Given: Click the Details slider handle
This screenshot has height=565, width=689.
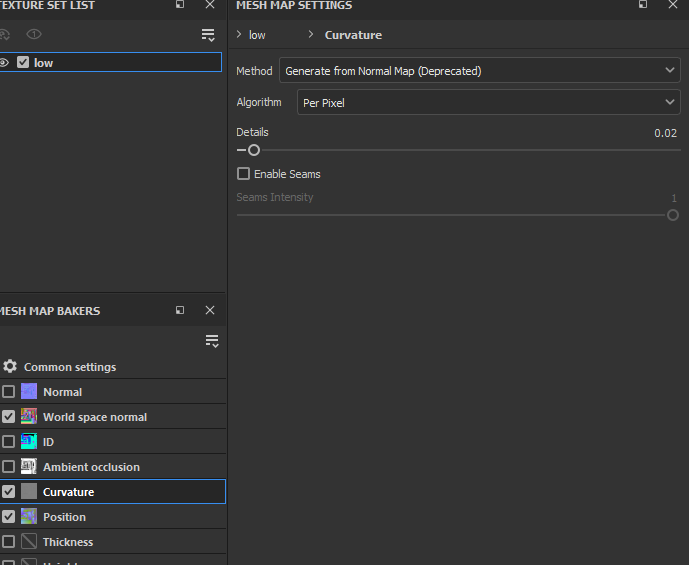Looking at the screenshot, I should click(x=254, y=150).
